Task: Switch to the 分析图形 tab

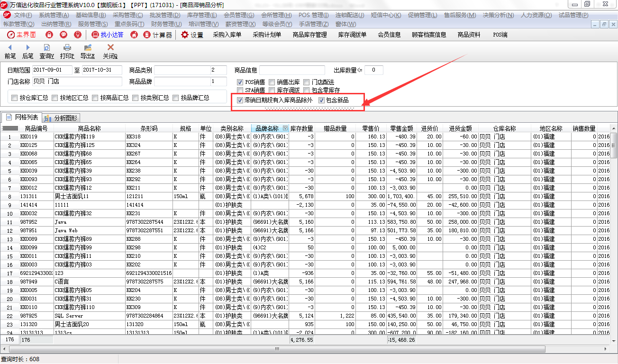Action: pyautogui.click(x=61, y=118)
